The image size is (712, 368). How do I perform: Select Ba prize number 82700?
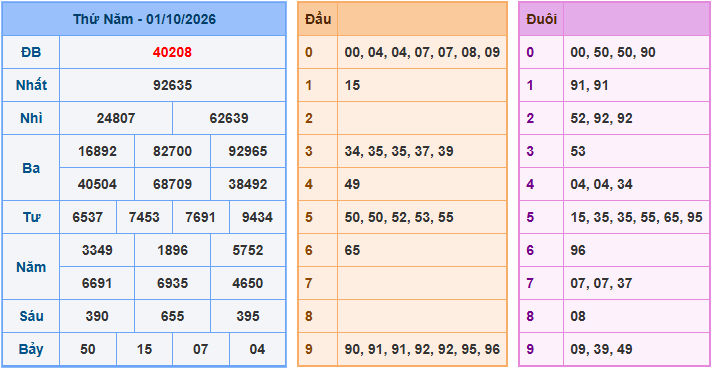(173, 151)
